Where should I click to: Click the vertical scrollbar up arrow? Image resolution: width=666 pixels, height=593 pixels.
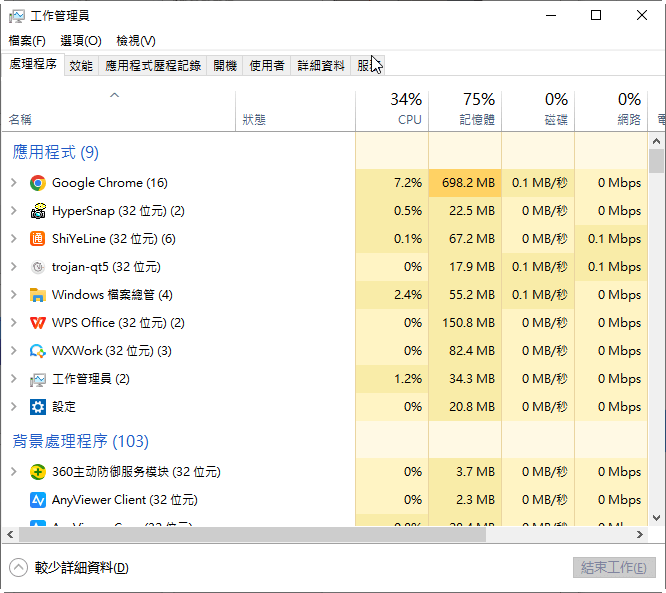point(657,141)
